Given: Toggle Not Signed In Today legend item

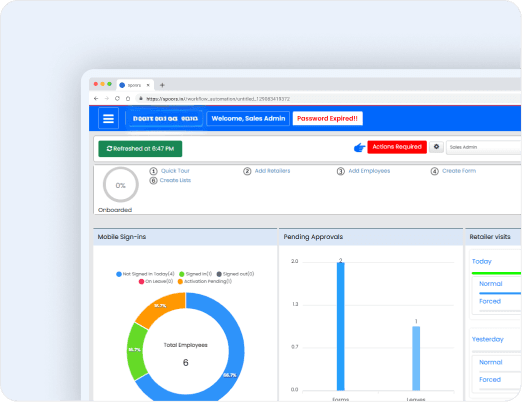Looking at the screenshot, I should 145,274.
